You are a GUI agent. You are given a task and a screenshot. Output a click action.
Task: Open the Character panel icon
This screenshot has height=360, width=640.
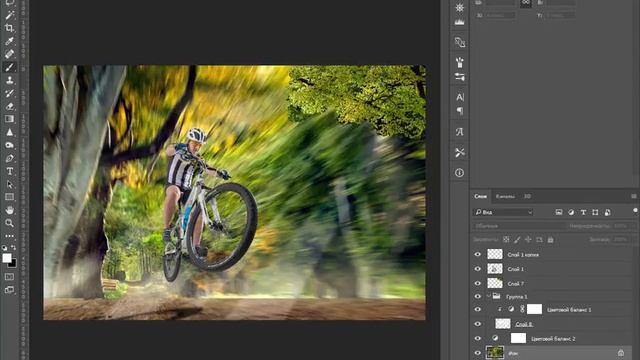460,97
